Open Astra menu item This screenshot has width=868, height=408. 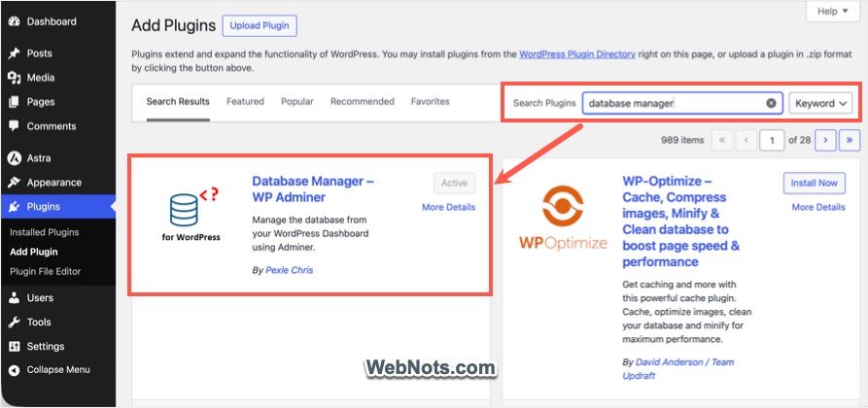[x=39, y=158]
